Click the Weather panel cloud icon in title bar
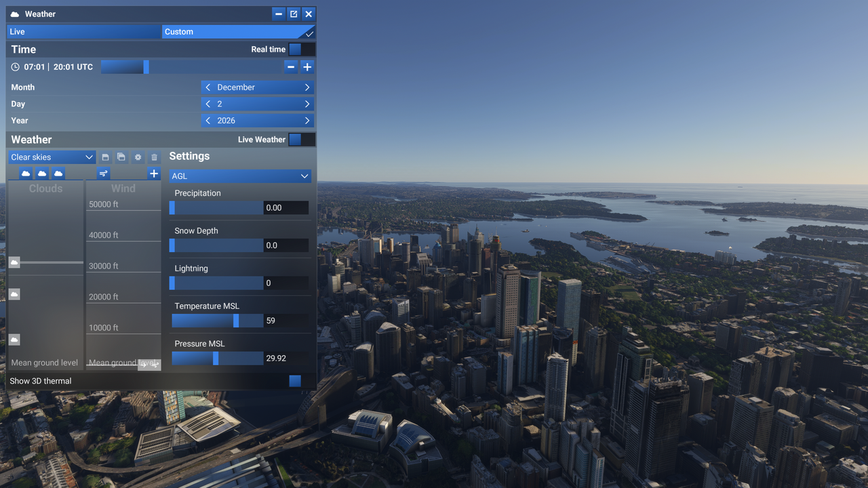868x488 pixels. coord(15,14)
